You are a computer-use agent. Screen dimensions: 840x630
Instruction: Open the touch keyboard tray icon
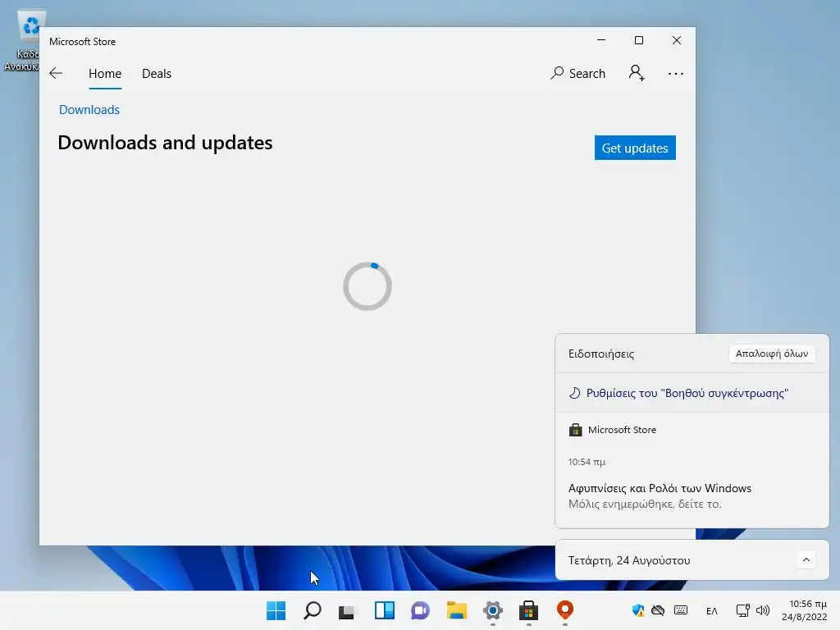tap(681, 610)
